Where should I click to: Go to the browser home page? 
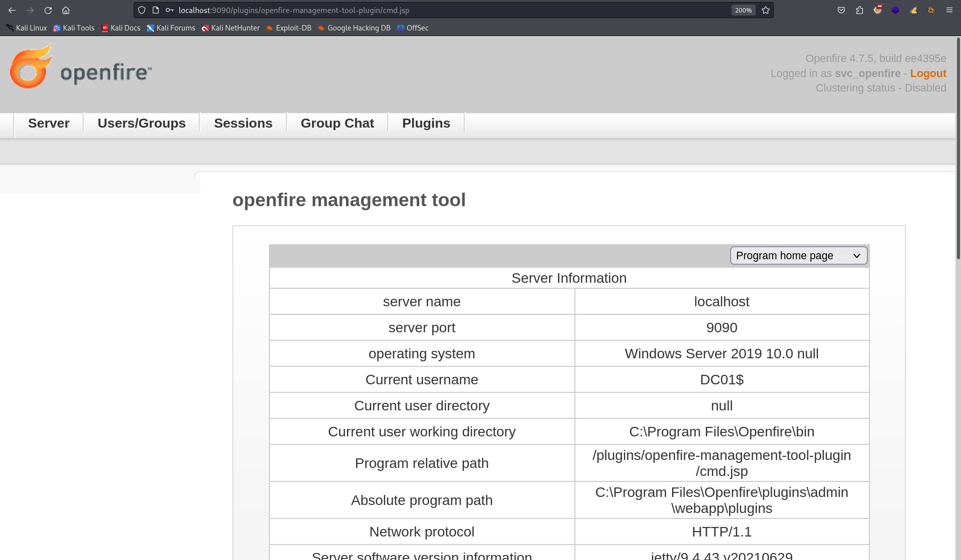(66, 10)
